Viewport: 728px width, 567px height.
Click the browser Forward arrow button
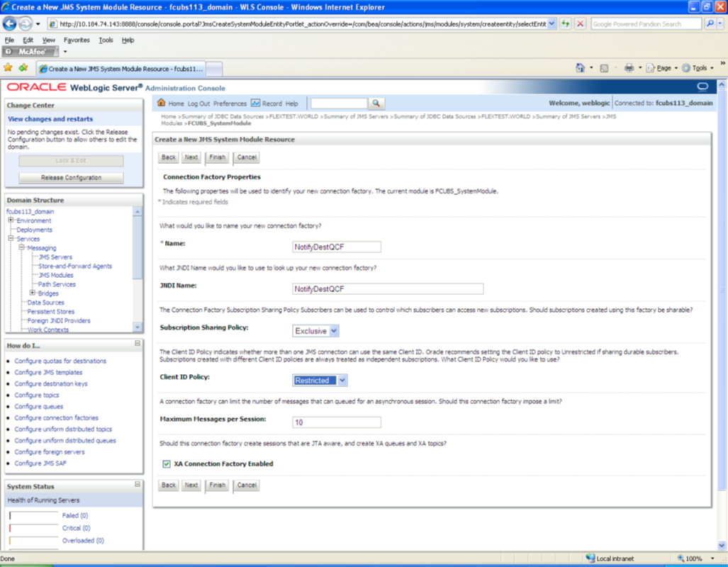click(26, 23)
